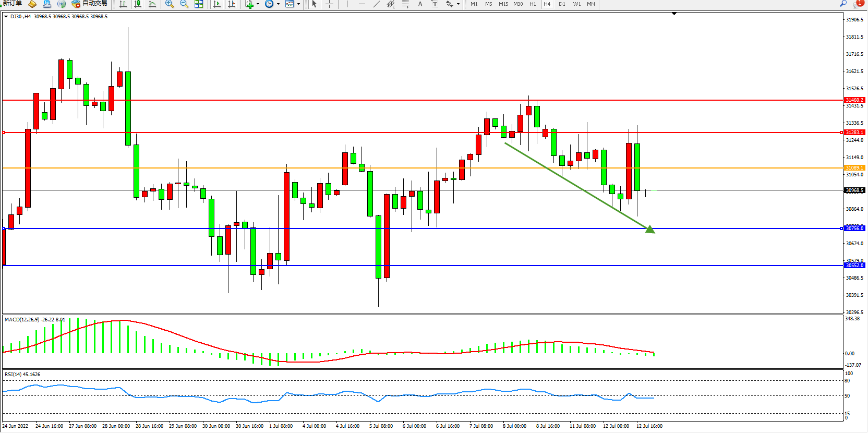Select the crosshair tool
This screenshot has height=433, width=868.
(x=330, y=4)
